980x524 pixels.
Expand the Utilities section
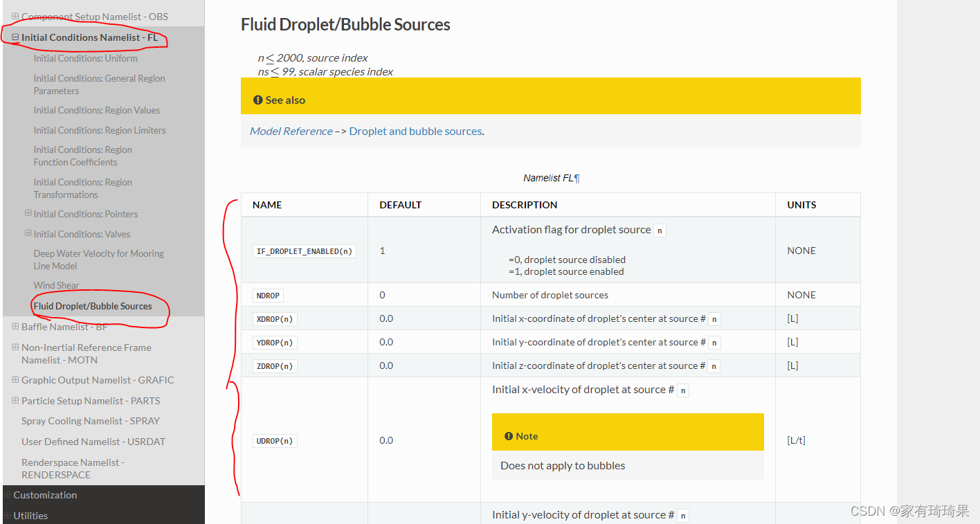point(8,516)
